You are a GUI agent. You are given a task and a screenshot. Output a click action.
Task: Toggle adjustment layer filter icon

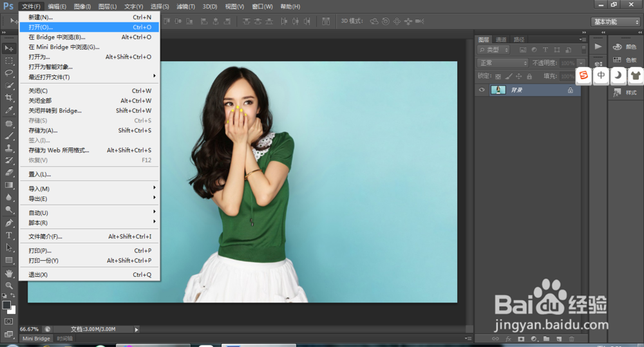point(534,50)
